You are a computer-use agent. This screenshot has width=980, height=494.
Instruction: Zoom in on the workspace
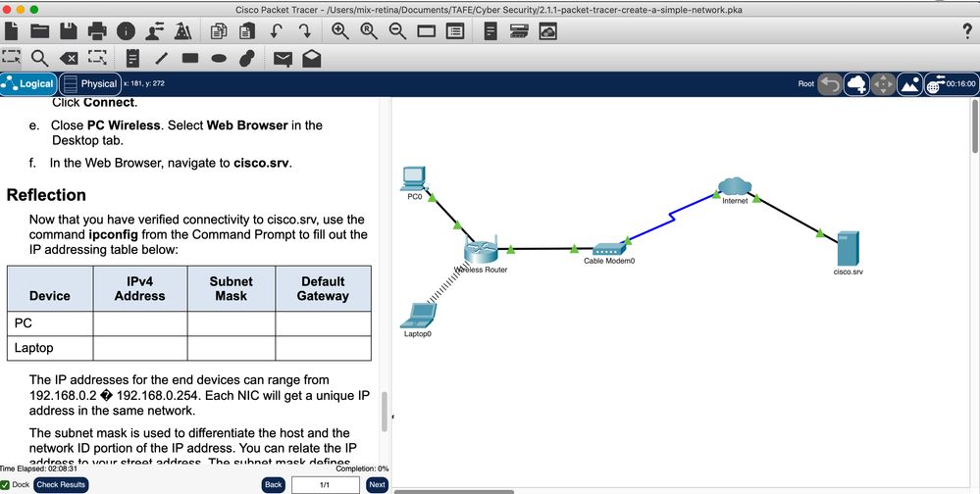[x=340, y=31]
